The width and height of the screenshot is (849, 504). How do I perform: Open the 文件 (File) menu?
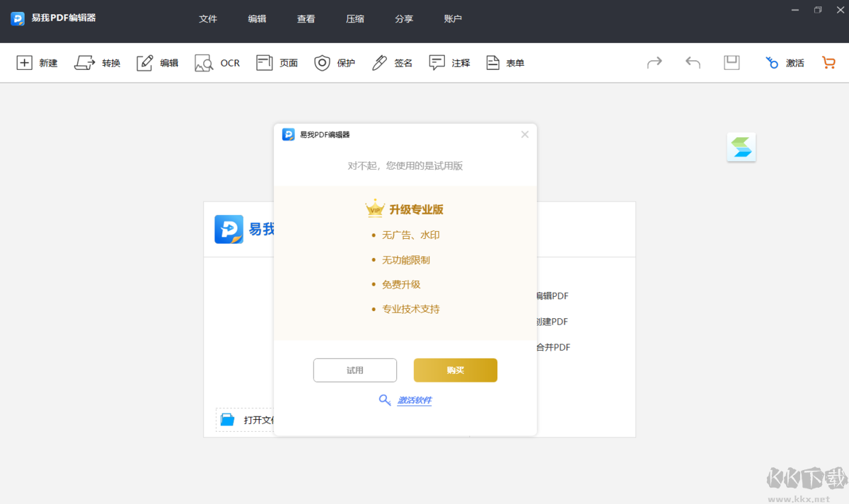[208, 19]
